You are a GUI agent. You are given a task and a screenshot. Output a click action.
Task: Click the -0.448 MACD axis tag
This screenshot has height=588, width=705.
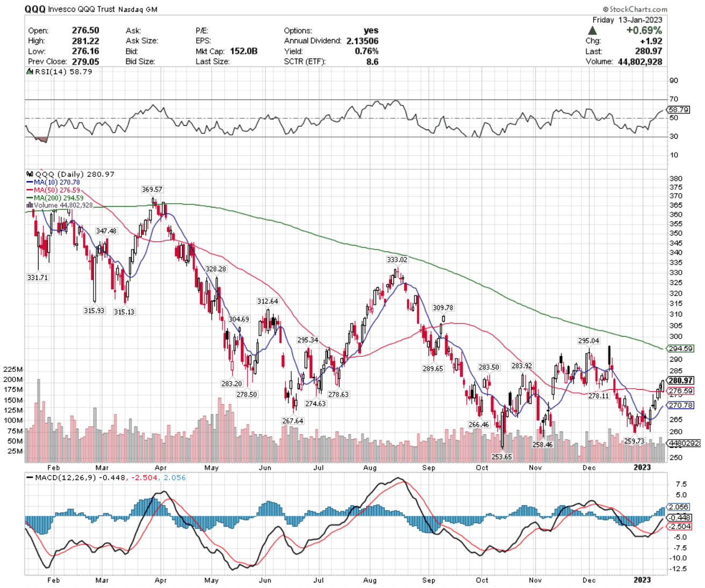click(x=680, y=518)
